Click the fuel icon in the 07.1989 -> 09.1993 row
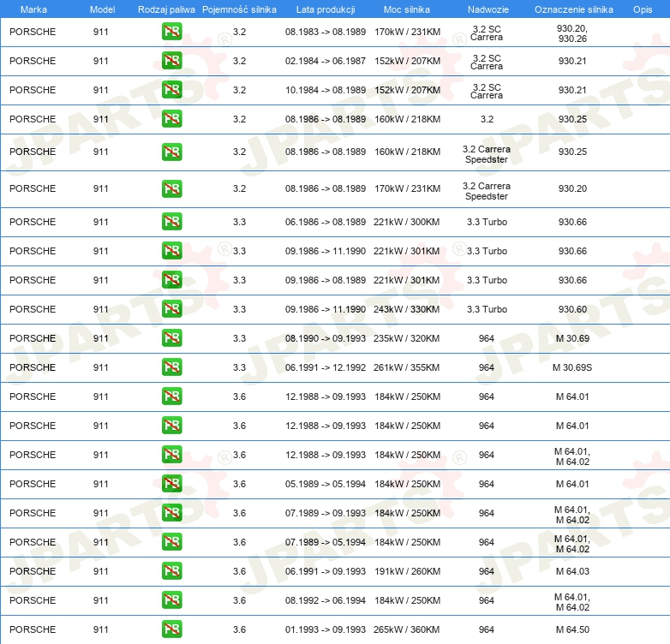This screenshot has width=670, height=644. click(171, 512)
